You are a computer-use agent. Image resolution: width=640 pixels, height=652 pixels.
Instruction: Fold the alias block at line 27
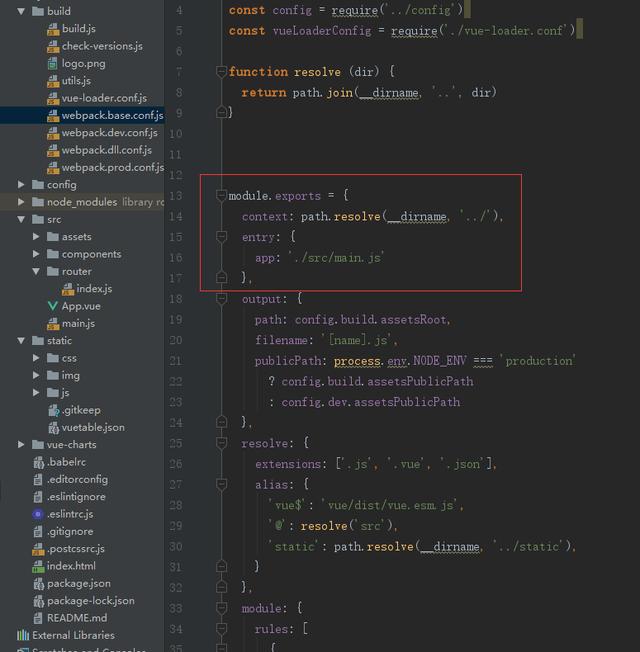coord(221,484)
